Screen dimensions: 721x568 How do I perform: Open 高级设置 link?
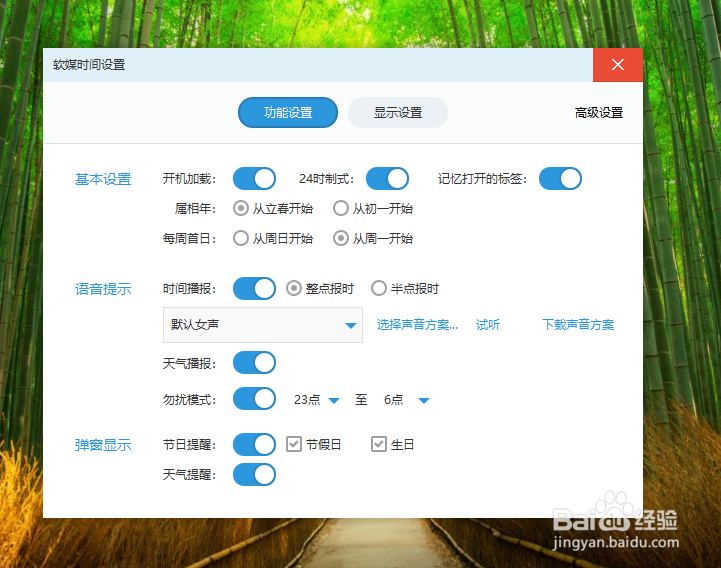pyautogui.click(x=599, y=113)
